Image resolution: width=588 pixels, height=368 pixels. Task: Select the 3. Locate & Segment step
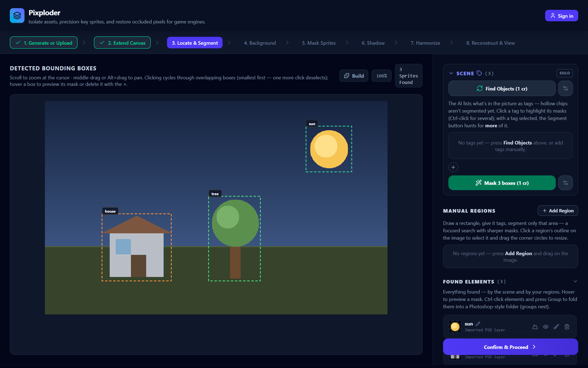pyautogui.click(x=195, y=43)
